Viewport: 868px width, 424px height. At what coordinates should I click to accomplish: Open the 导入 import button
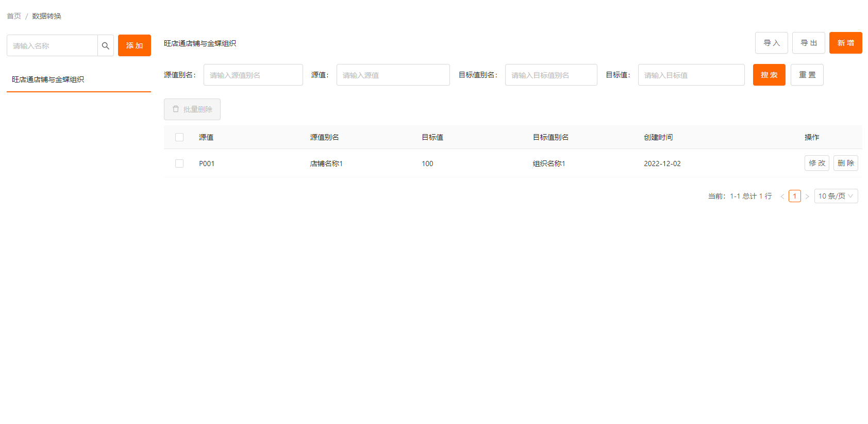771,43
